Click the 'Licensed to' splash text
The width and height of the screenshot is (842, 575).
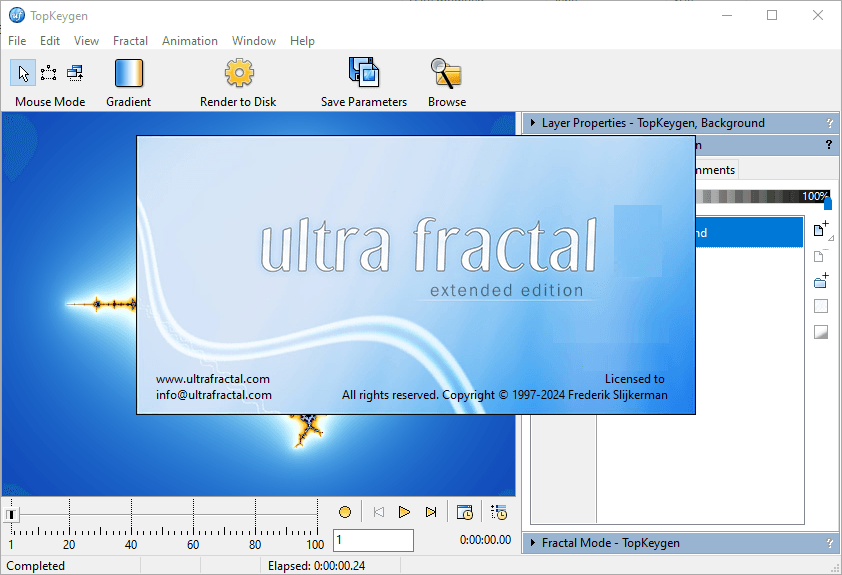pos(635,379)
